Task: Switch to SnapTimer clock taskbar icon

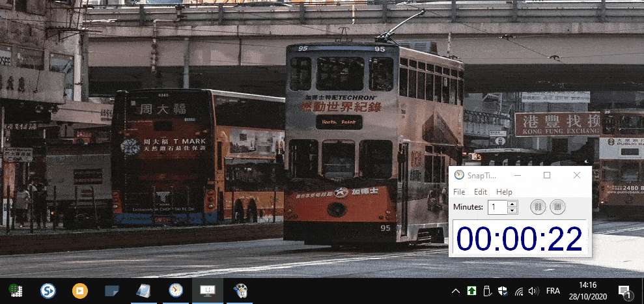Action: point(176,291)
